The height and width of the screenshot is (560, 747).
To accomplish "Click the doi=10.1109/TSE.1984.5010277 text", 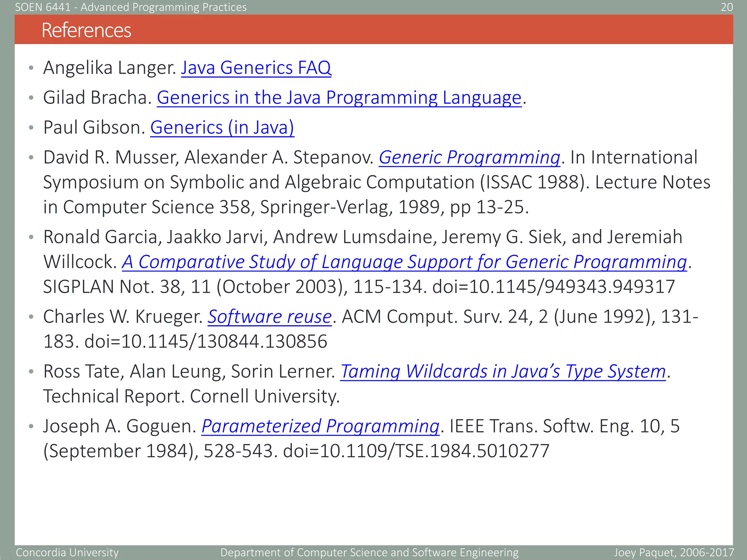I will pos(416,451).
